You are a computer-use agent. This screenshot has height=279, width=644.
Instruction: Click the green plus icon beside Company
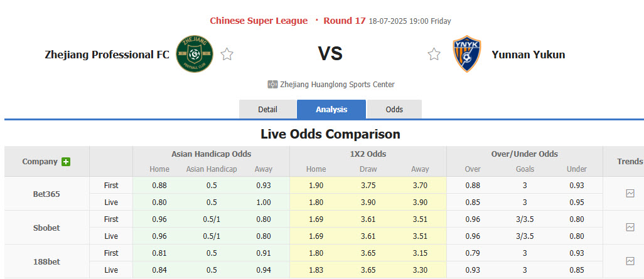point(66,162)
